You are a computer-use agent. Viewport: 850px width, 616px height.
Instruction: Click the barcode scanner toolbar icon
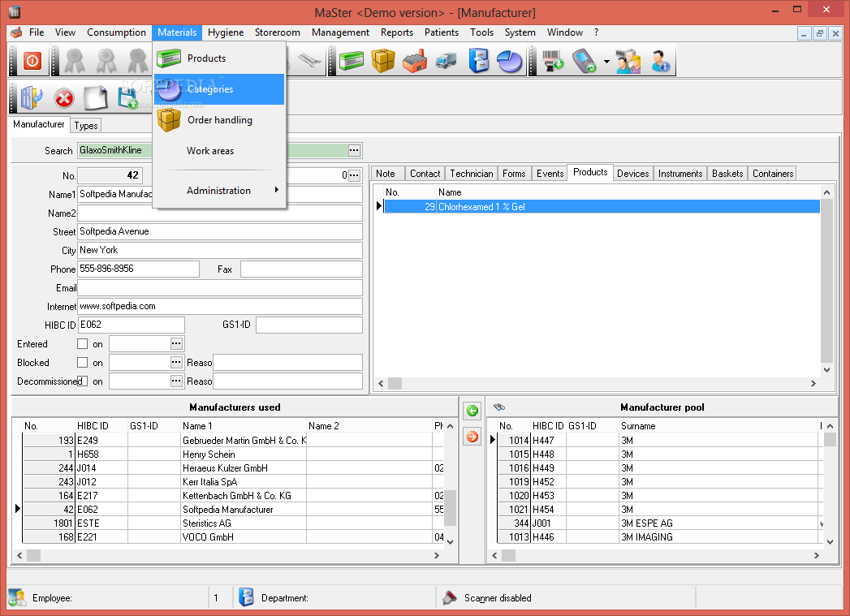[x=553, y=61]
